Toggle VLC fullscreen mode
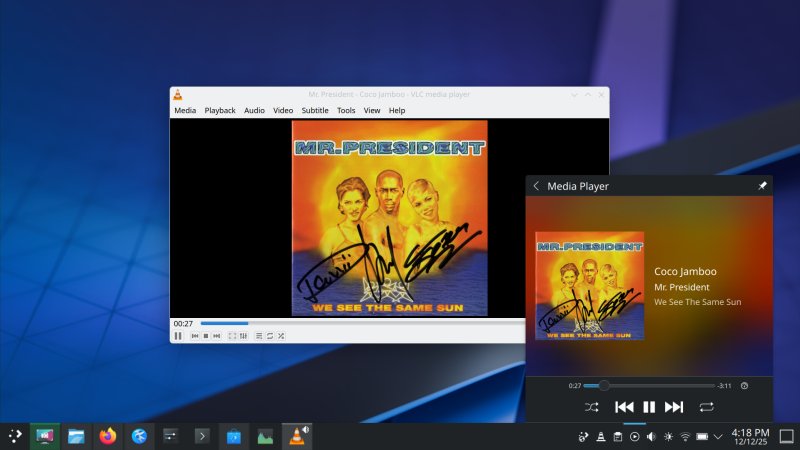The width and height of the screenshot is (800, 450). (232, 336)
